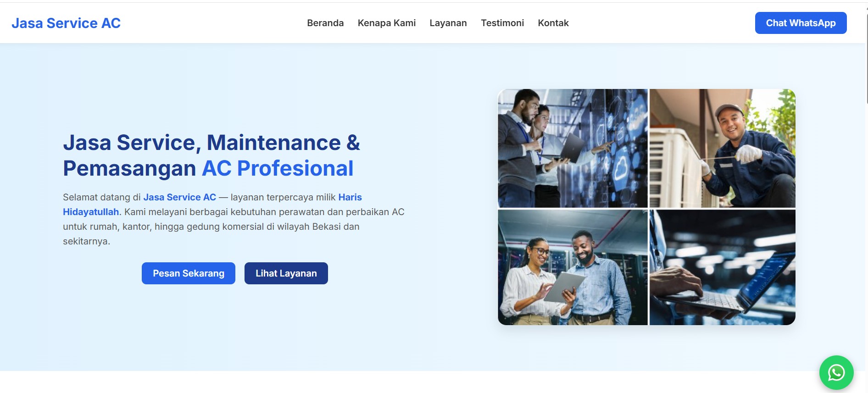Viewport: 868px width, 393px height.
Task: Click the Jasa Service AC site logo
Action: (x=66, y=23)
